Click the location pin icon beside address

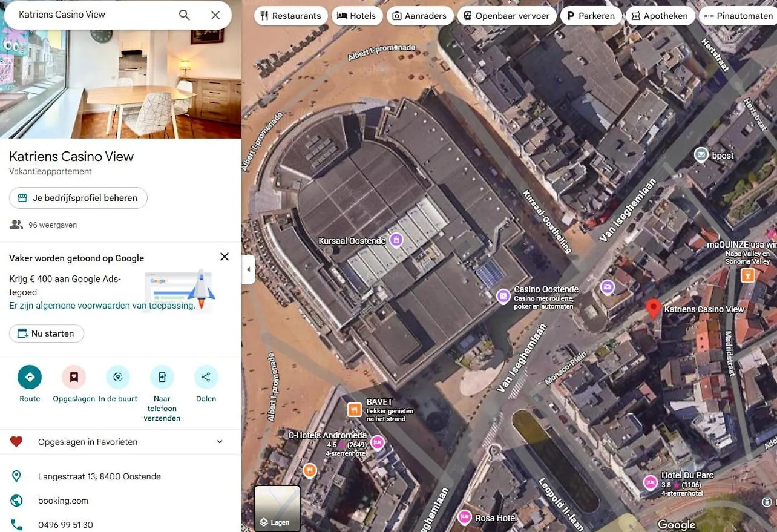[16, 476]
